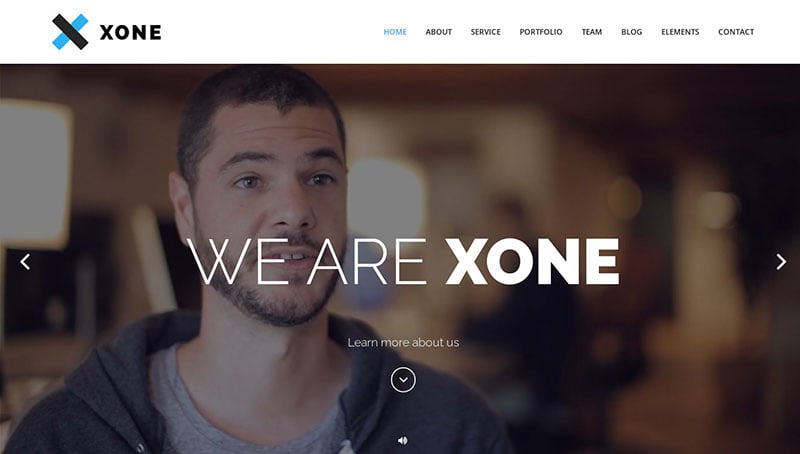Click the 'WE ARE XONE' hero headline
800x454 pixels.
[403, 262]
